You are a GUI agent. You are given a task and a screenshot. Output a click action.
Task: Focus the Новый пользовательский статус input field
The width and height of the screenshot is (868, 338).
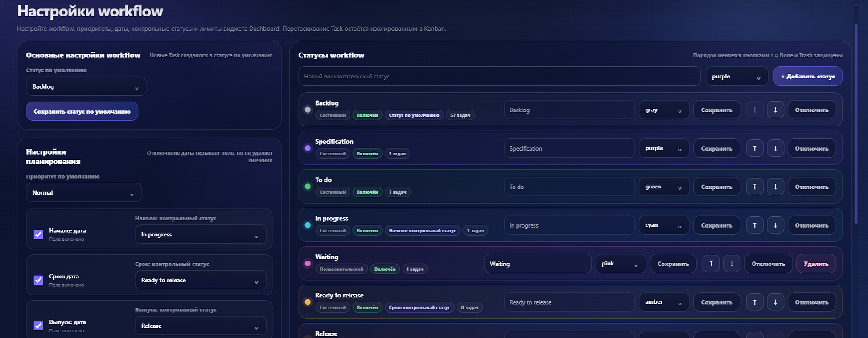[500, 76]
